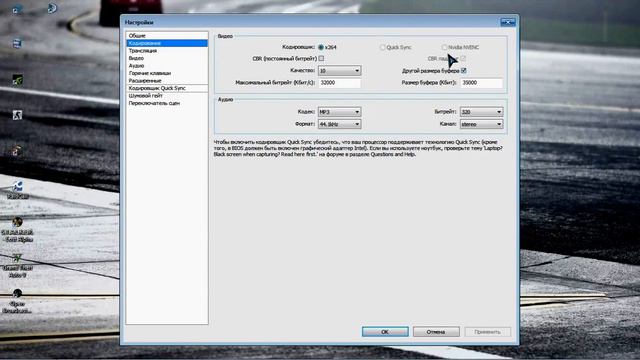
Task: Select the Кодирование settings section
Action: click(x=167, y=43)
